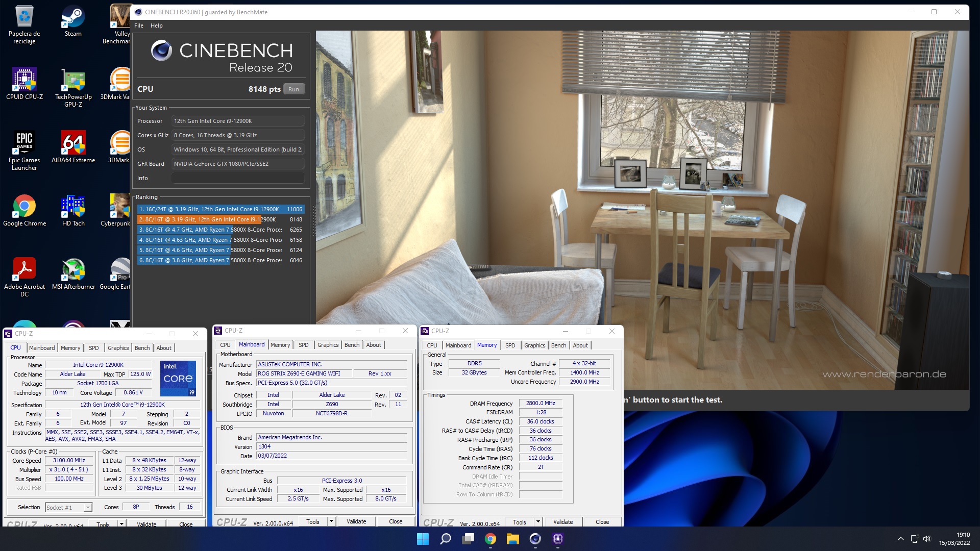Open the Epic Games Launcher desktop icon

[24, 151]
